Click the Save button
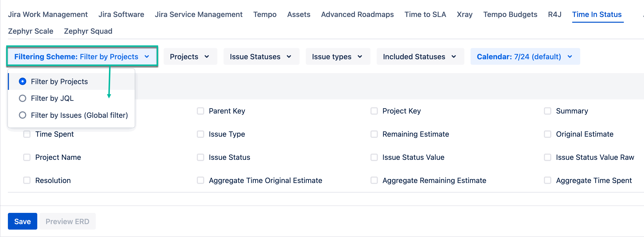644x237 pixels. (22, 221)
